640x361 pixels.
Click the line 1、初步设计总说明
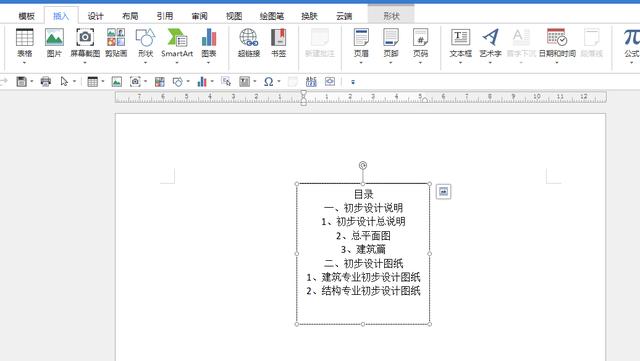coord(363,222)
